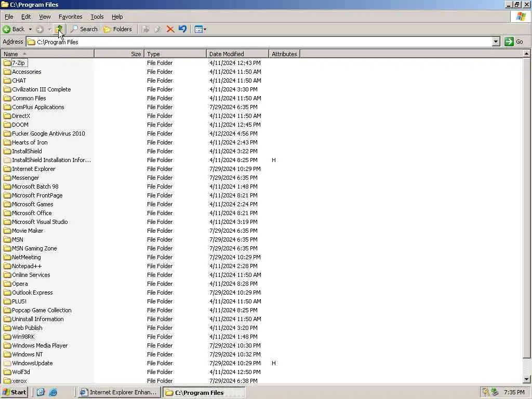The height and width of the screenshot is (399, 532).
Task: Expand the Address bar dropdown
Action: coord(496,42)
